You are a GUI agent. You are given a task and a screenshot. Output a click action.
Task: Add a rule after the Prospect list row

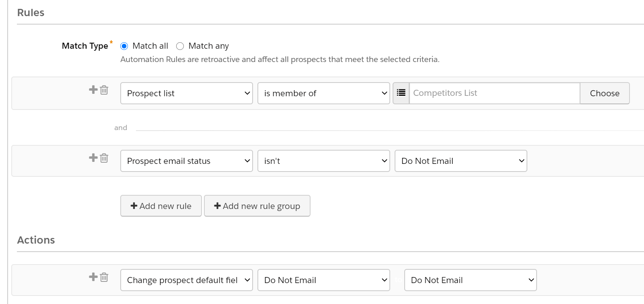click(x=93, y=89)
